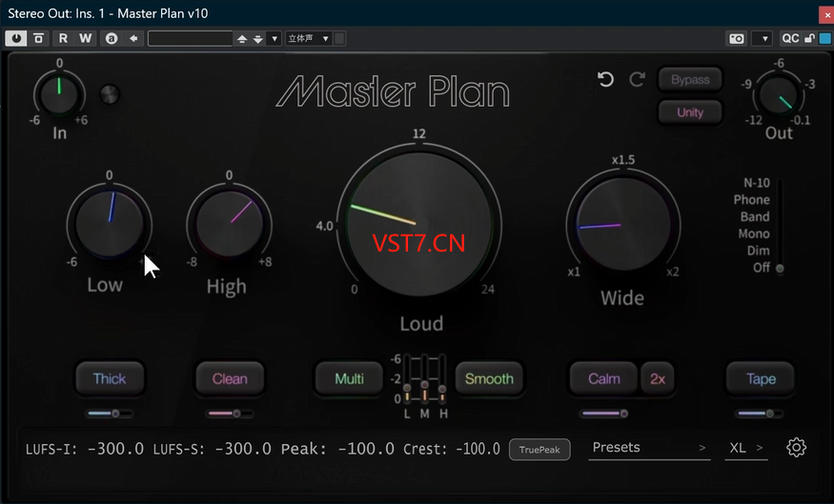Select Mono monitor mode

[754, 234]
